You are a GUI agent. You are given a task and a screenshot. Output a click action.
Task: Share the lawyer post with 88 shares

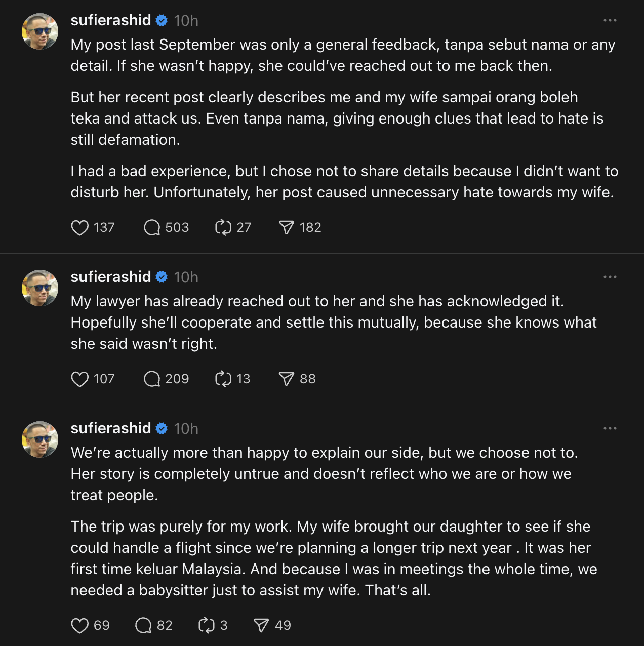click(286, 379)
